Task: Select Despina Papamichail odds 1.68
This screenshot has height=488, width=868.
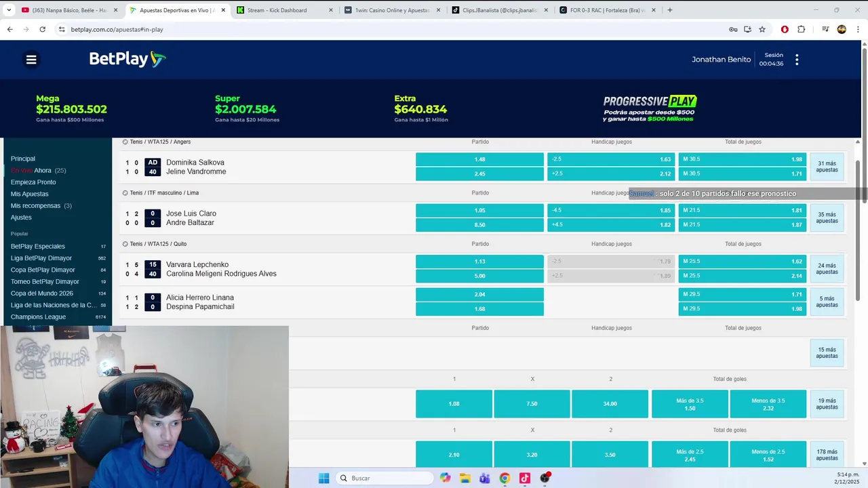Action: click(x=479, y=308)
